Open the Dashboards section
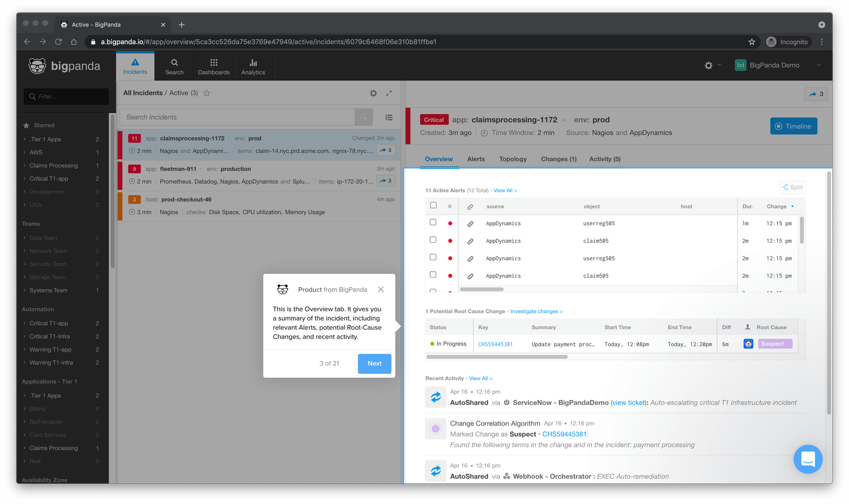849x504 pixels. [214, 66]
